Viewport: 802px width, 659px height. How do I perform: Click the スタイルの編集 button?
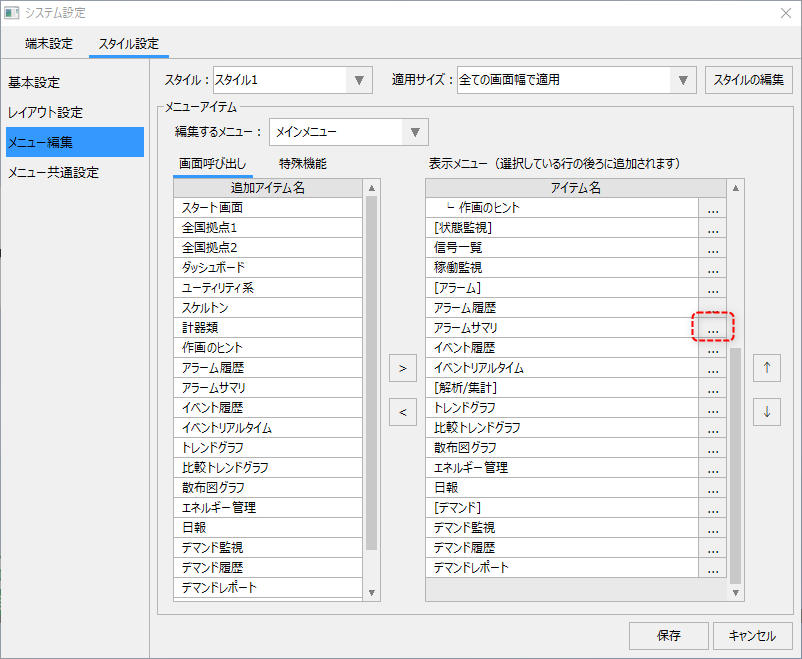(x=749, y=80)
